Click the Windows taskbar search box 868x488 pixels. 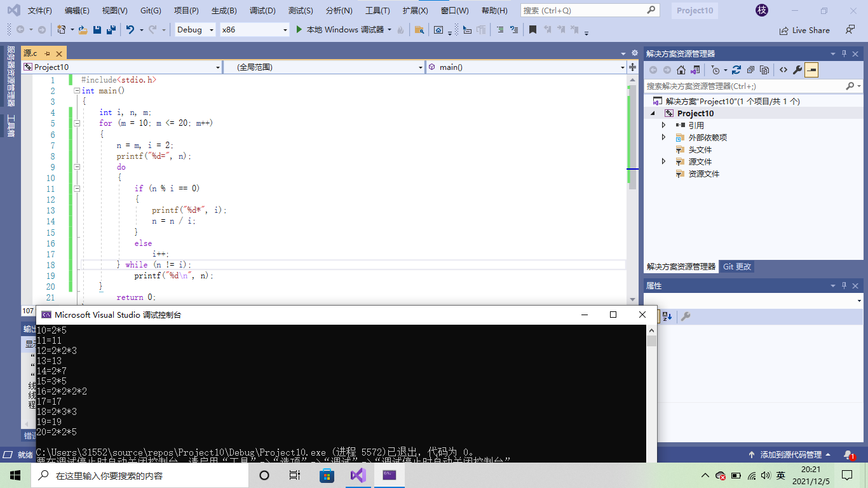[x=139, y=475]
